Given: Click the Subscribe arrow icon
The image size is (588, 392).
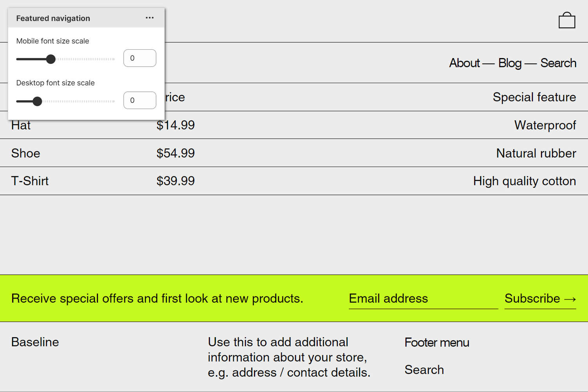Looking at the screenshot, I should tap(570, 298).
